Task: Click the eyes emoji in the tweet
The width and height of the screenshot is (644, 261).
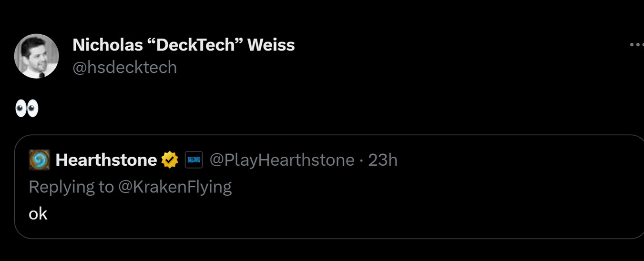Action: 27,109
